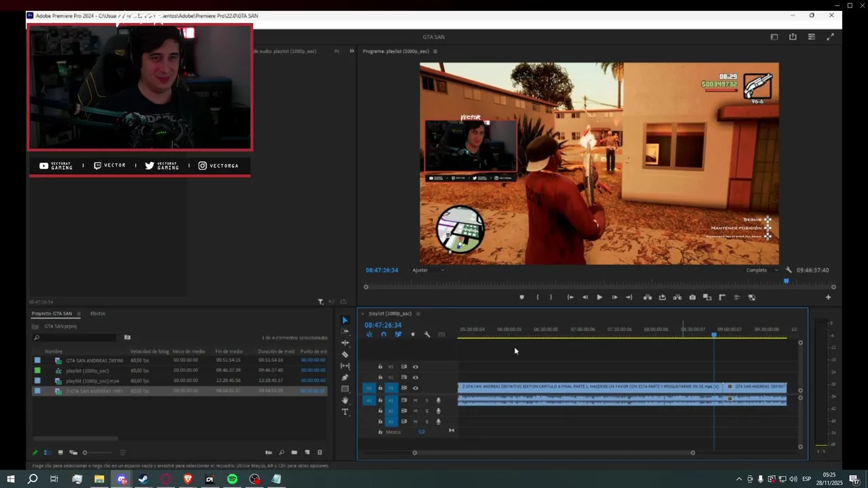Open the workspaces menu in header
868x488 pixels.
click(x=774, y=37)
